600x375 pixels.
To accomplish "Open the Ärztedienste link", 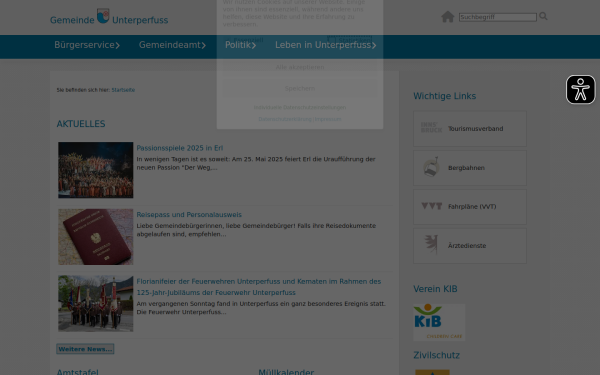I will pyautogui.click(x=467, y=246).
